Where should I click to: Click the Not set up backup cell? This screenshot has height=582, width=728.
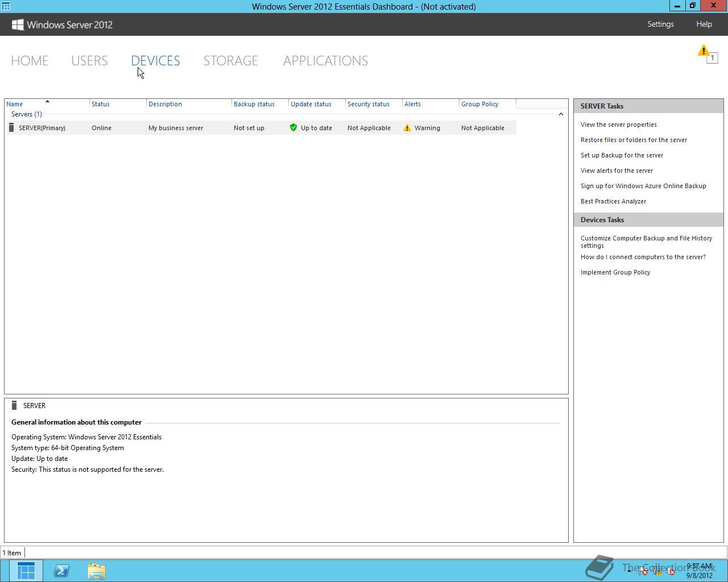click(x=249, y=128)
